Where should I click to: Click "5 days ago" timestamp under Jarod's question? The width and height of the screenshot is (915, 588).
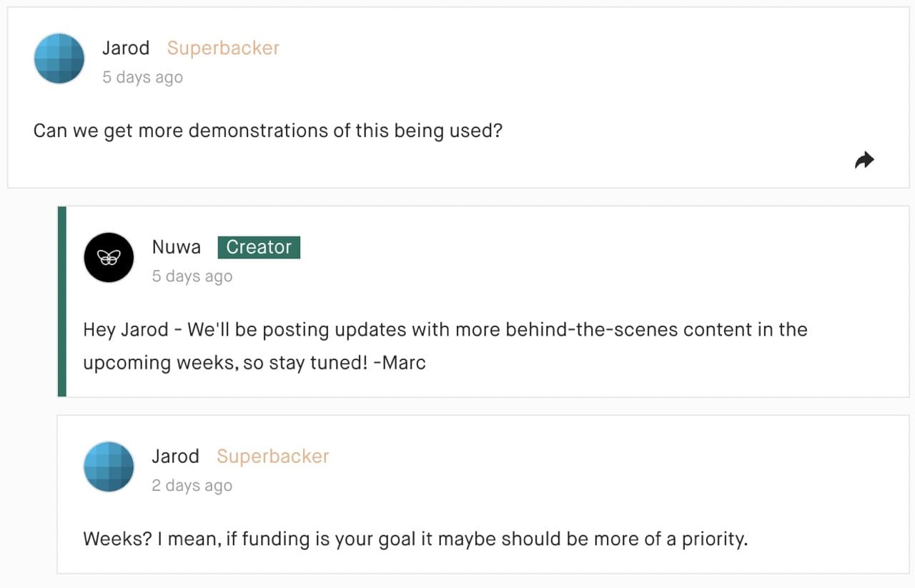[x=142, y=77]
